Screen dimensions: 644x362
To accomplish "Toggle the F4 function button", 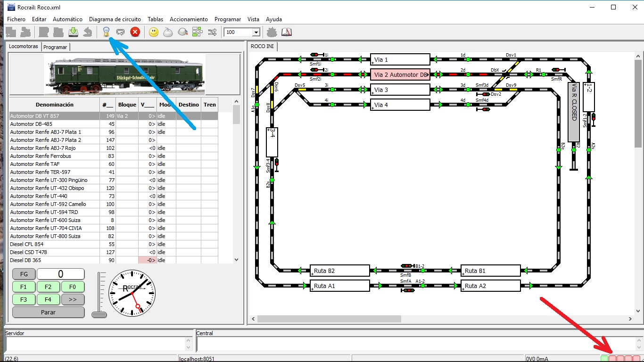I will [x=48, y=299].
